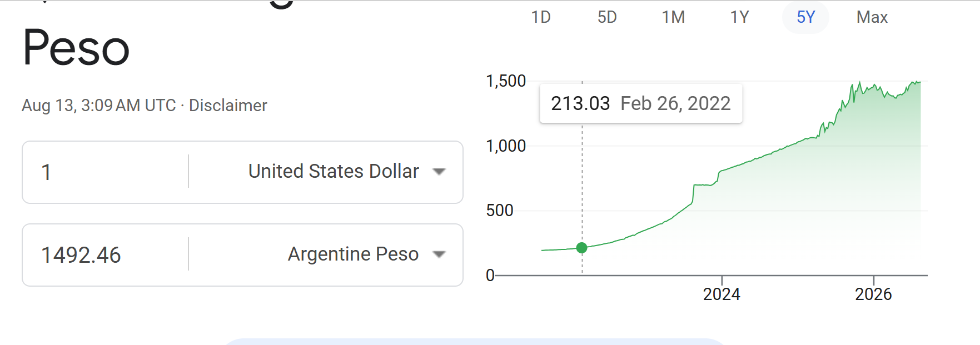
Task: Show the Max time range
Action: [872, 17]
